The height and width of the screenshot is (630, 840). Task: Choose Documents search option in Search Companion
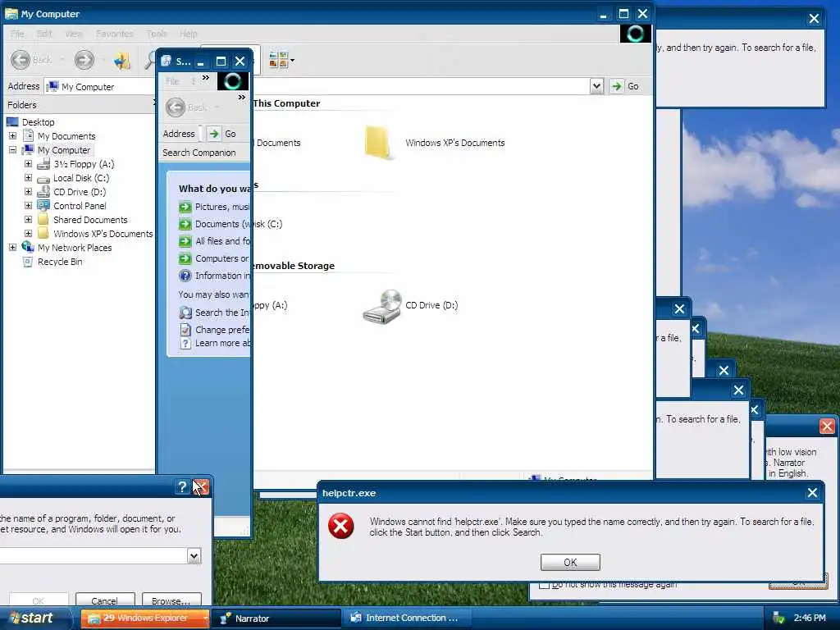click(214, 224)
